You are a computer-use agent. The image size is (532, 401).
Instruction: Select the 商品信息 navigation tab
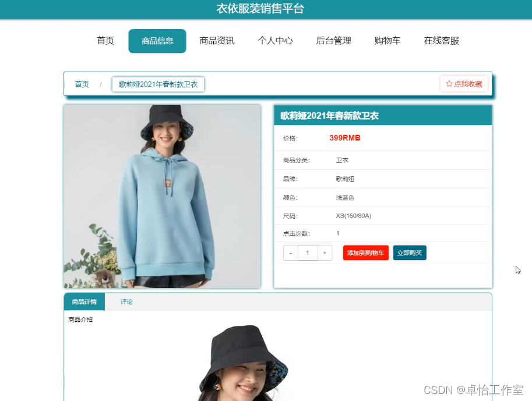(157, 41)
